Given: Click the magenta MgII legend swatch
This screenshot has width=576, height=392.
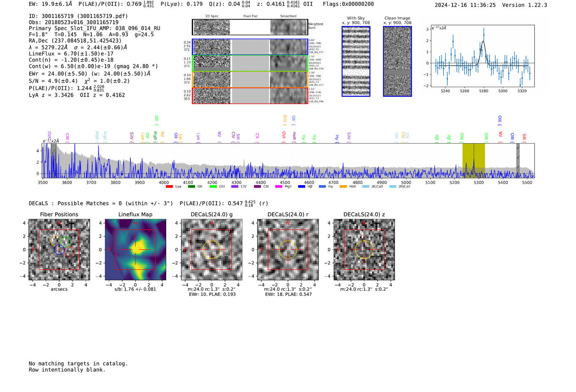Looking at the screenshot, I should click(279, 187).
